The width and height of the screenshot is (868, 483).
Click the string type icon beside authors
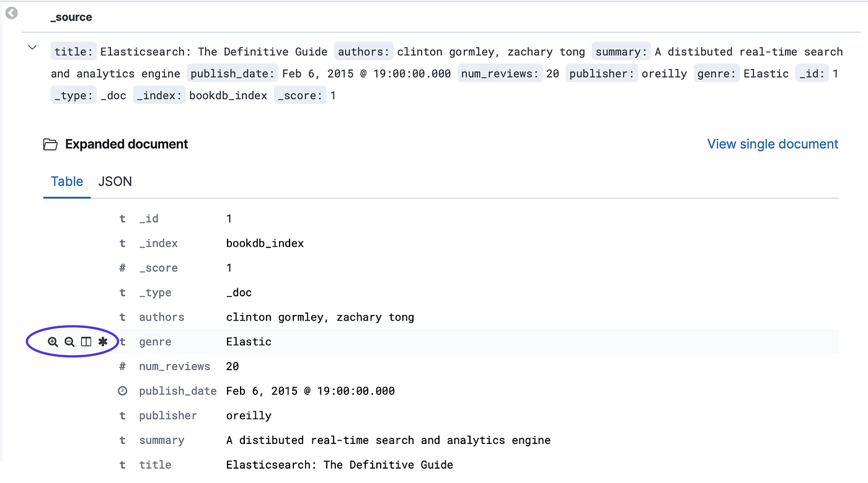pyautogui.click(x=123, y=317)
